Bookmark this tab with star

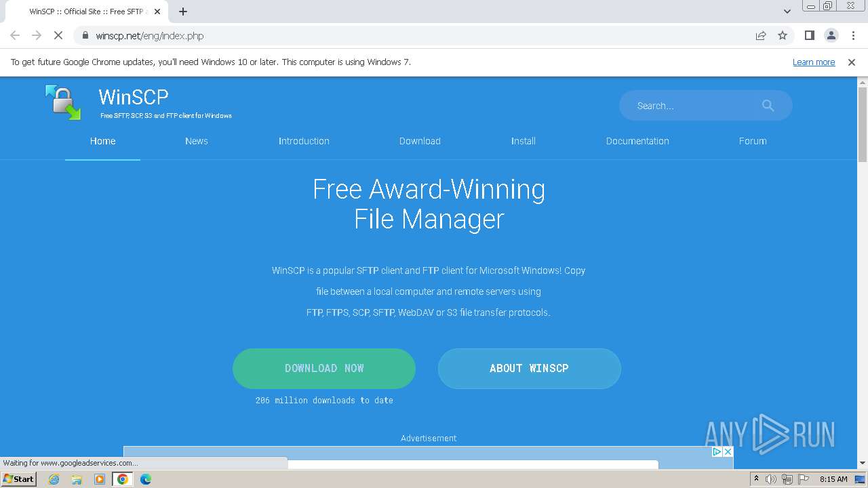click(783, 36)
